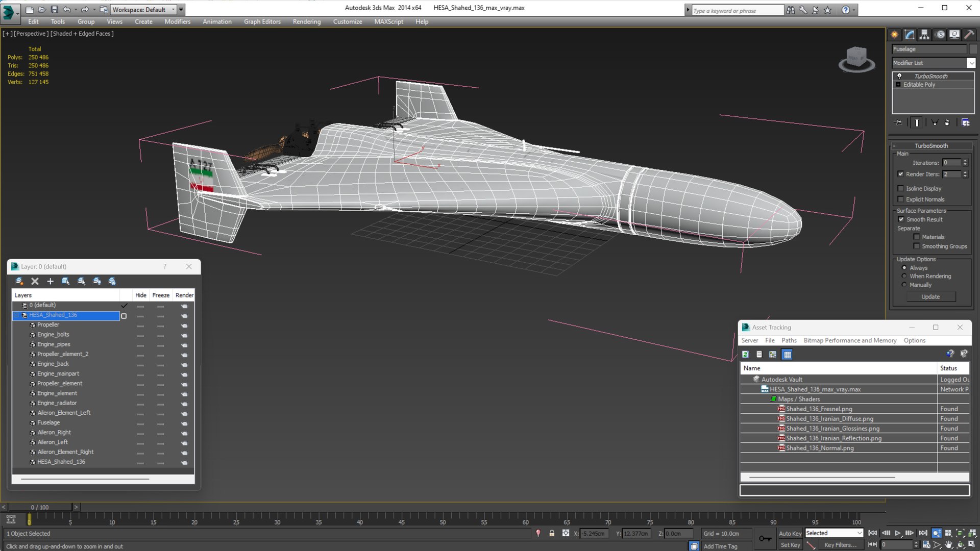This screenshot has width=980, height=551.
Task: Redo the last scene operation
Action: tap(85, 10)
